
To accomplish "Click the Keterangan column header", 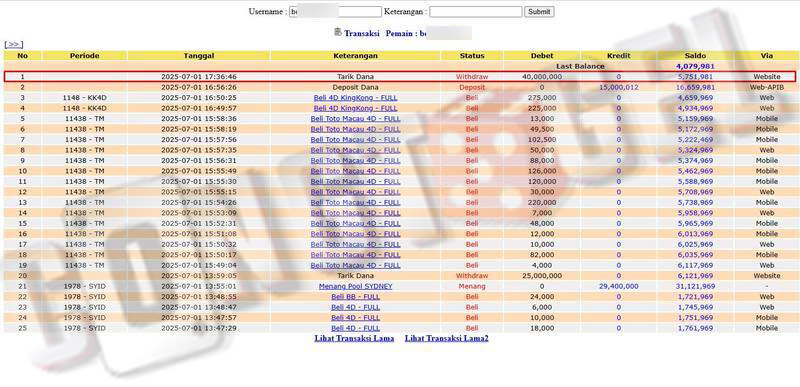I will pos(356,56).
